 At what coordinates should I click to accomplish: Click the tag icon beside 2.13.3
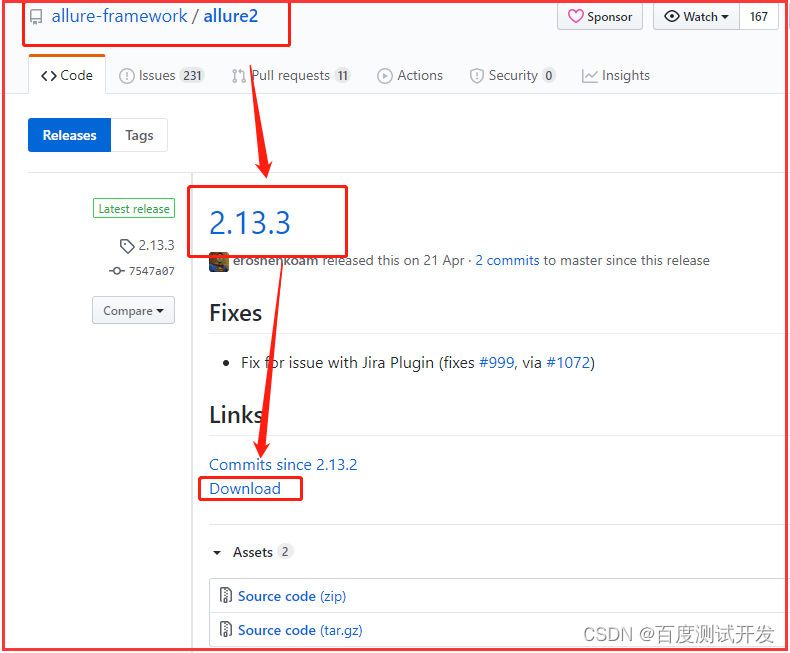pos(126,246)
